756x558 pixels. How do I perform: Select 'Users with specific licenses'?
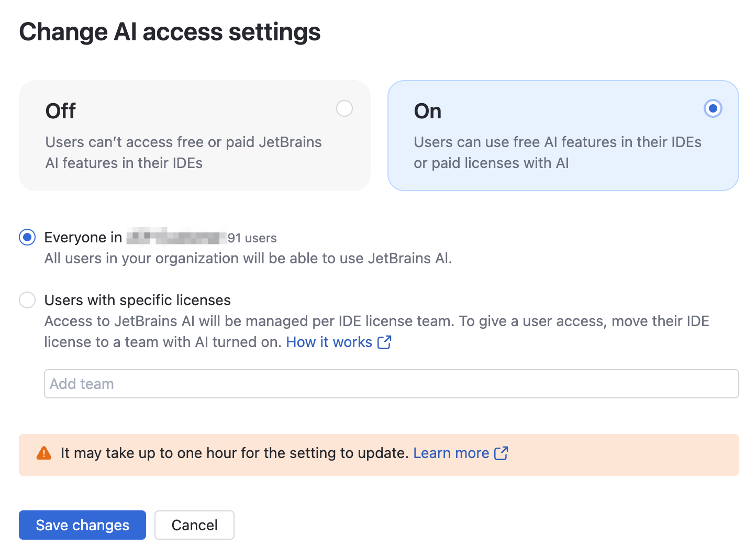tap(27, 300)
